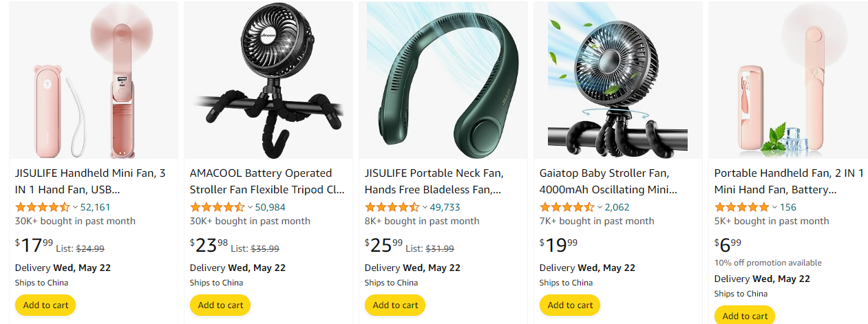This screenshot has height=324, width=868.
Task: Expand rating dropdown for AMACOOL Stroller Fan
Action: pyautogui.click(x=250, y=207)
